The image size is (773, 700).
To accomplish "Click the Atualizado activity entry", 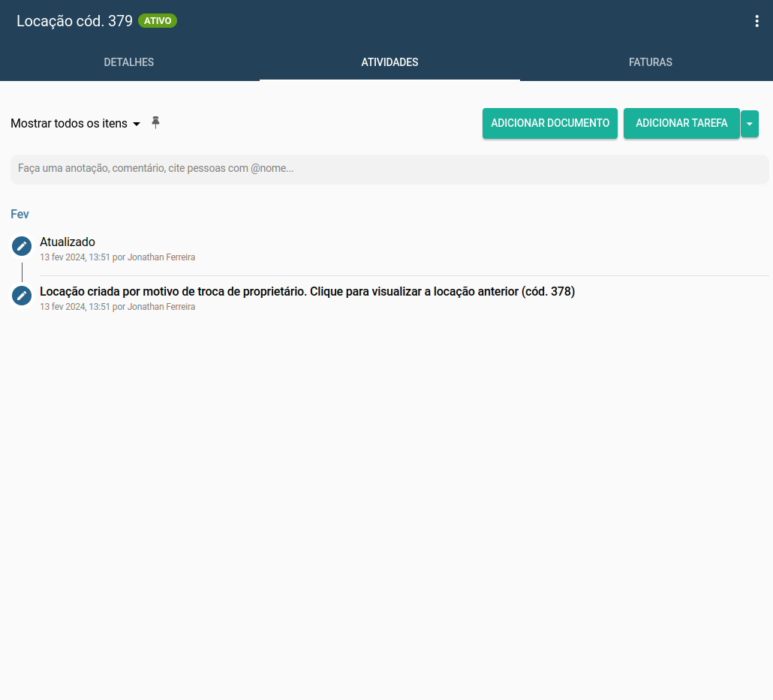I will [x=68, y=242].
